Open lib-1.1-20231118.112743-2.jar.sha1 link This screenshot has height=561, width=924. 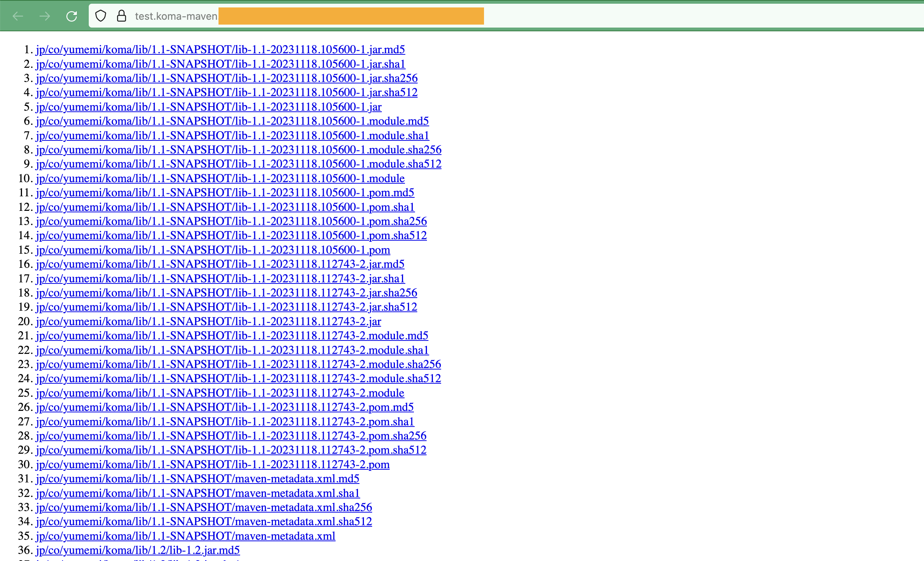pos(220,279)
